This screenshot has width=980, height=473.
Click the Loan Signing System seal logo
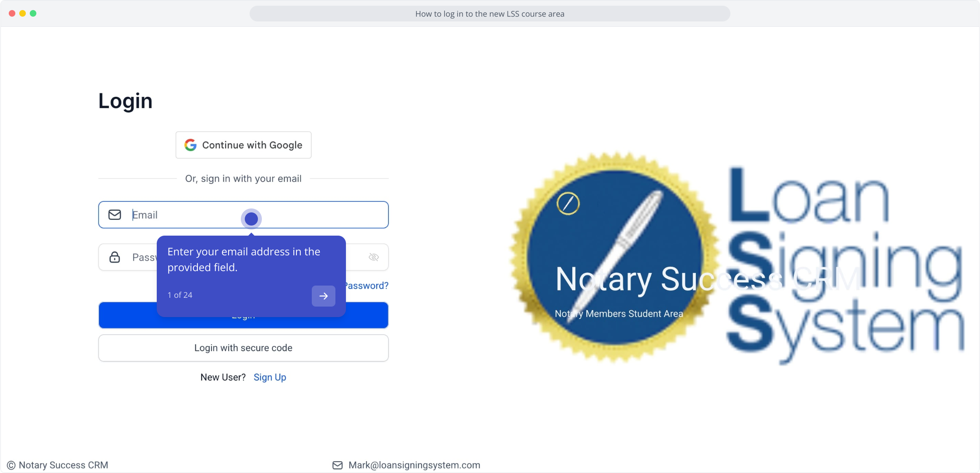point(614,258)
